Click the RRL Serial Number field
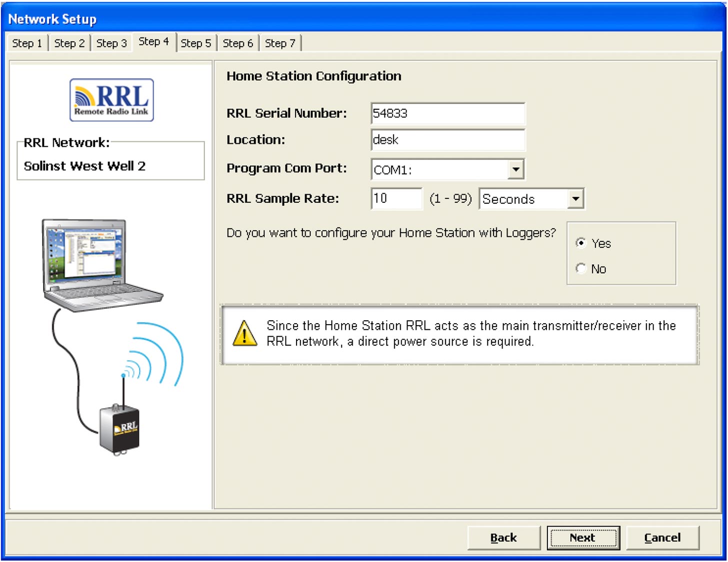Image resolution: width=728 pixels, height=562 pixels. point(447,113)
